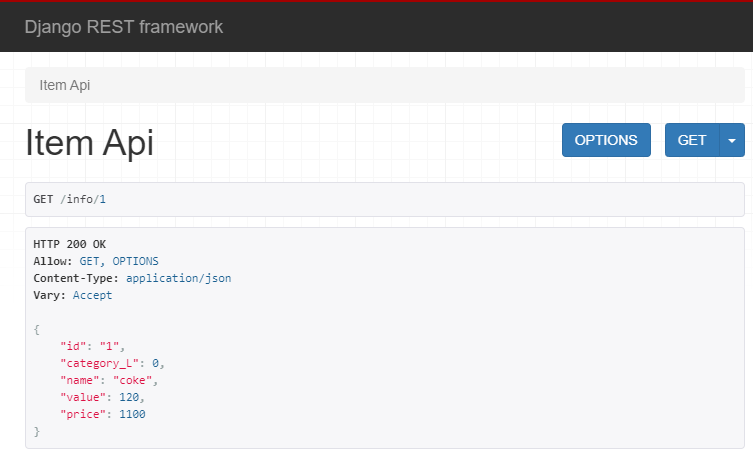Click the "name": "coke" JSON line
This screenshot has width=753, height=454.
click(x=109, y=380)
